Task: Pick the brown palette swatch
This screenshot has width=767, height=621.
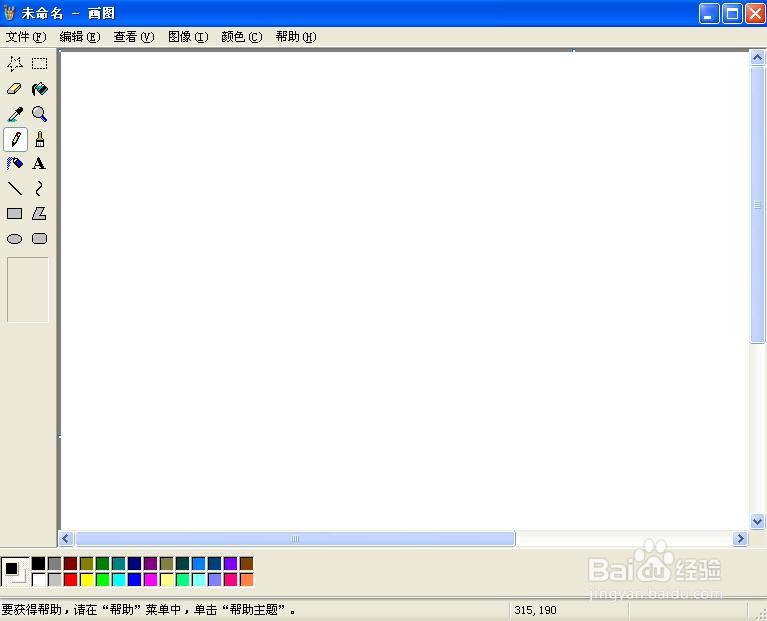Action: (247, 564)
